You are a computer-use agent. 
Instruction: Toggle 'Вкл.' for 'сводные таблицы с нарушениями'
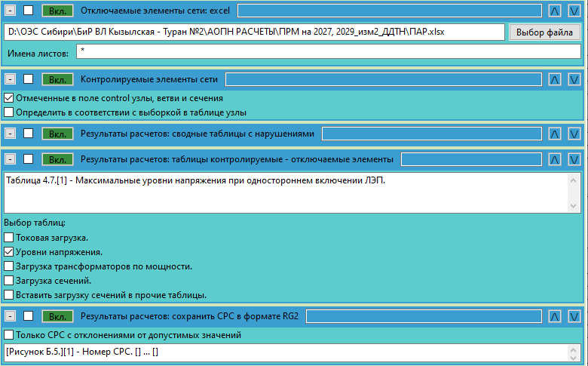[x=57, y=134]
